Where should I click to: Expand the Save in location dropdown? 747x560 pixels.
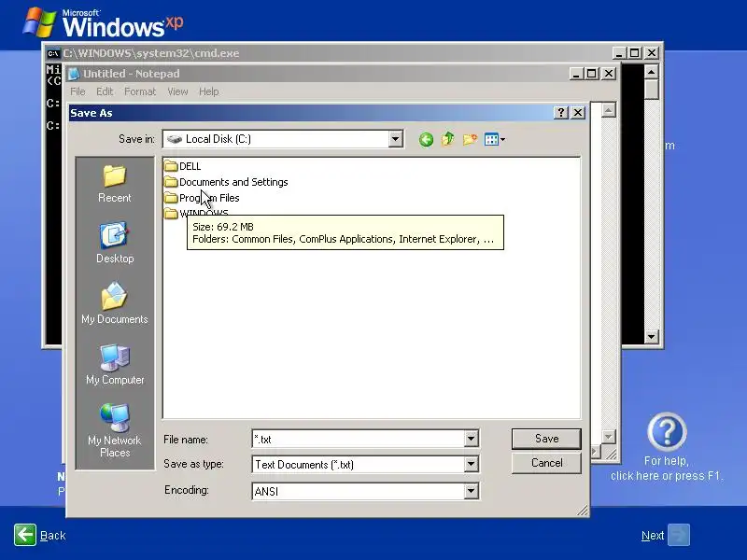point(395,139)
